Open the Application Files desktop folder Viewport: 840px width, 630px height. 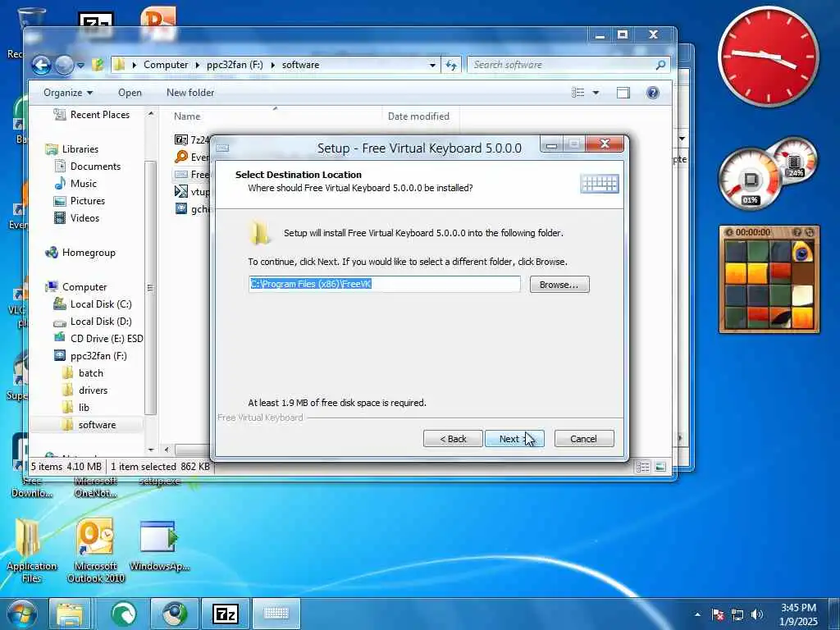click(x=31, y=550)
